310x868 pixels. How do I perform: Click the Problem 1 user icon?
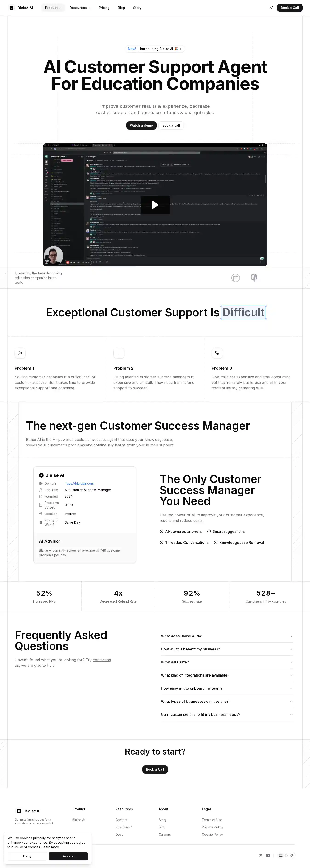(20, 353)
